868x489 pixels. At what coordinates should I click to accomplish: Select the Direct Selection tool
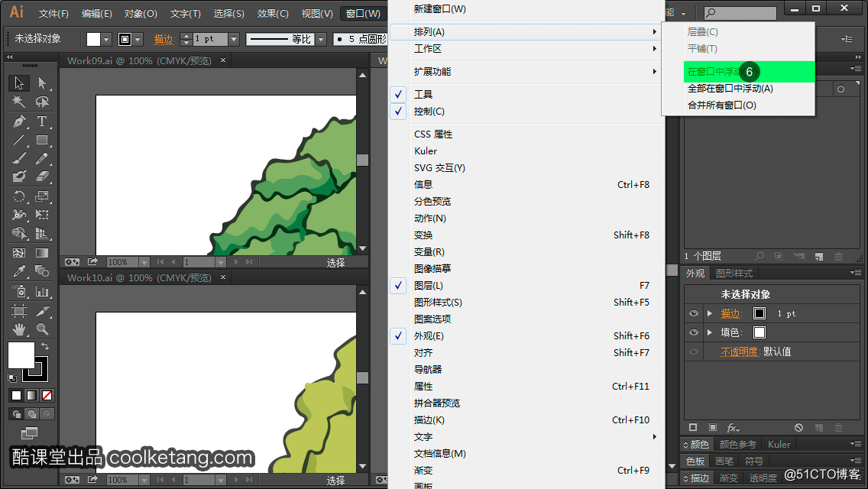(42, 83)
